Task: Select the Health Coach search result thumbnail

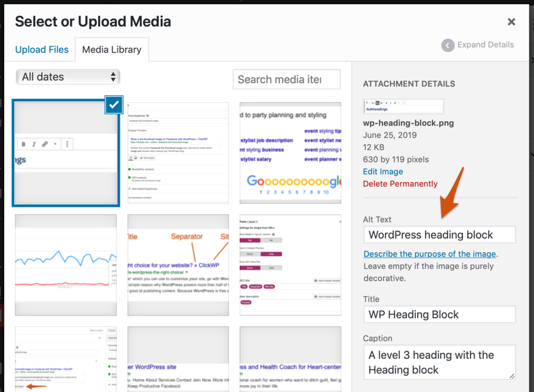Action: 290,360
